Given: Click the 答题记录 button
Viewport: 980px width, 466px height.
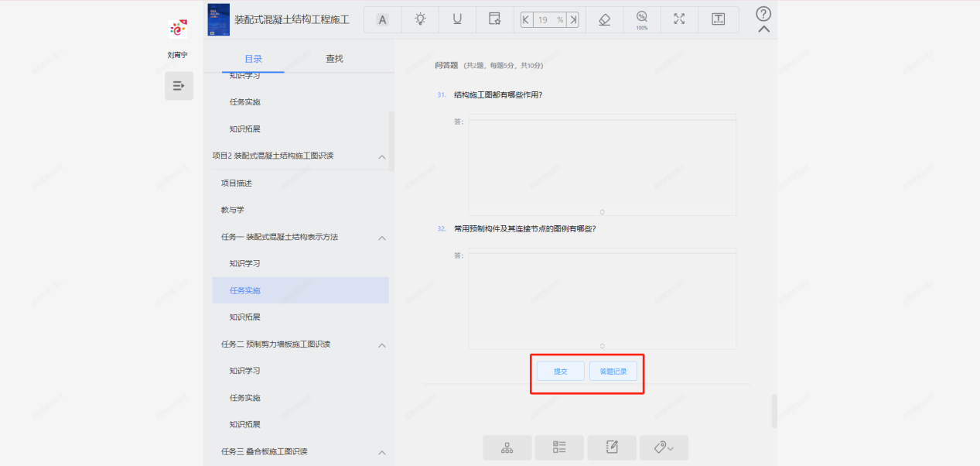Looking at the screenshot, I should (613, 372).
